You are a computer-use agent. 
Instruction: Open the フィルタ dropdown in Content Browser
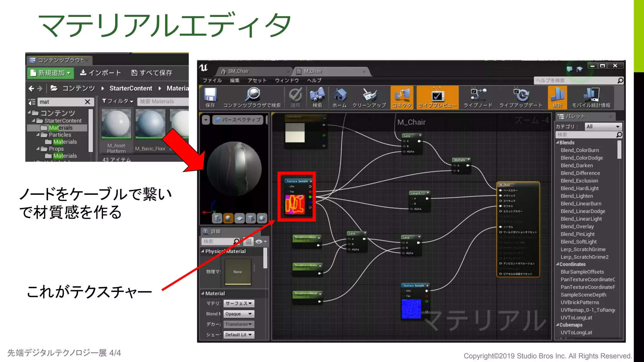coord(118,101)
